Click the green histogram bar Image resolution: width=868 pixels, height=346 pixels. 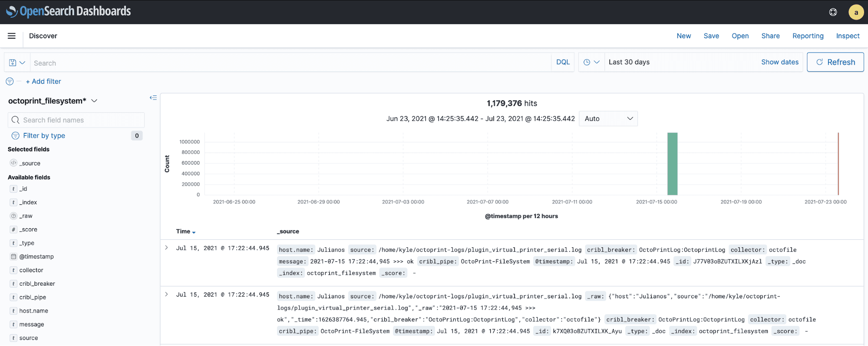(x=672, y=164)
